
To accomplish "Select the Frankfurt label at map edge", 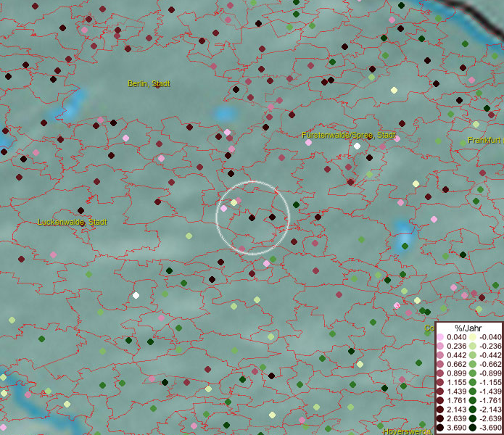I will point(485,141).
